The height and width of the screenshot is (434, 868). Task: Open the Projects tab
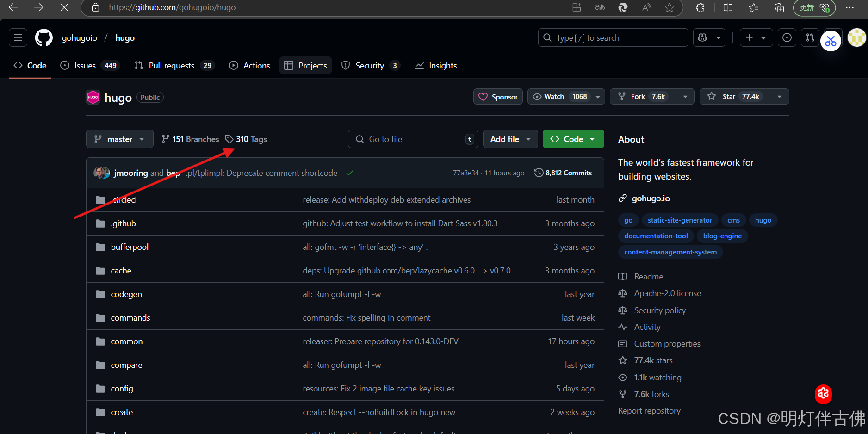tap(306, 66)
